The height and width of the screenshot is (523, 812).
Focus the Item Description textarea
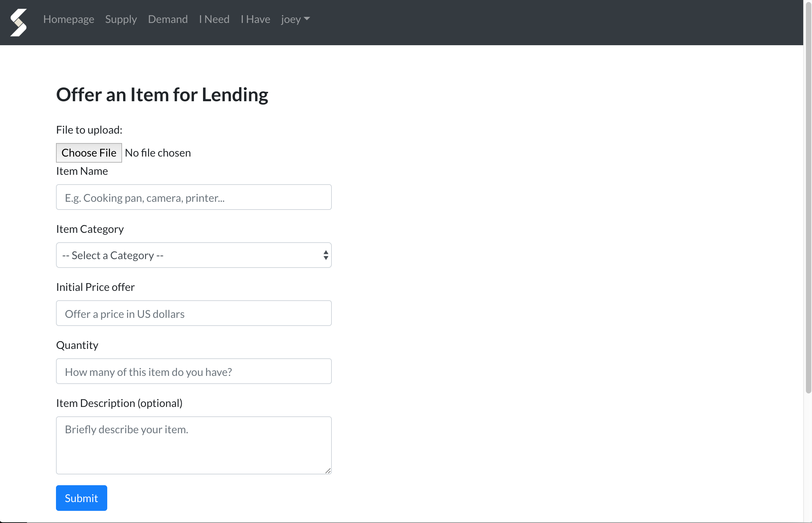point(194,445)
